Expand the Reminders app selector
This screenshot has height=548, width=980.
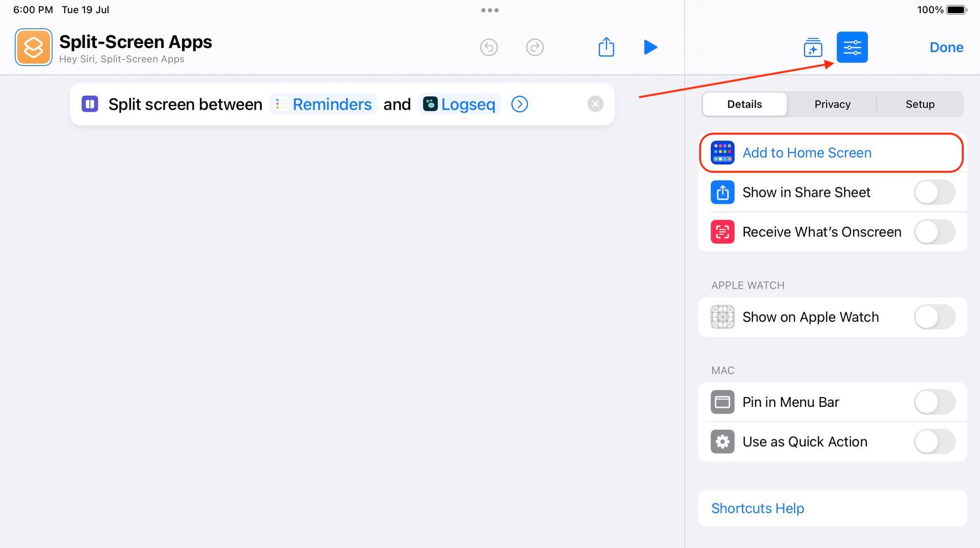[x=323, y=104]
